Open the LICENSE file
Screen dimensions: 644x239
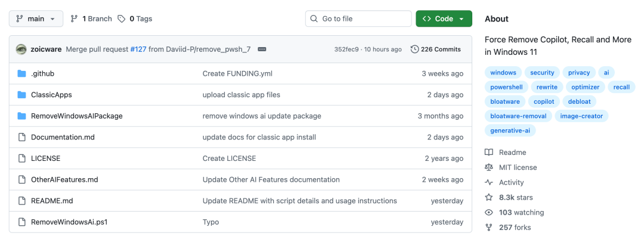coord(45,159)
